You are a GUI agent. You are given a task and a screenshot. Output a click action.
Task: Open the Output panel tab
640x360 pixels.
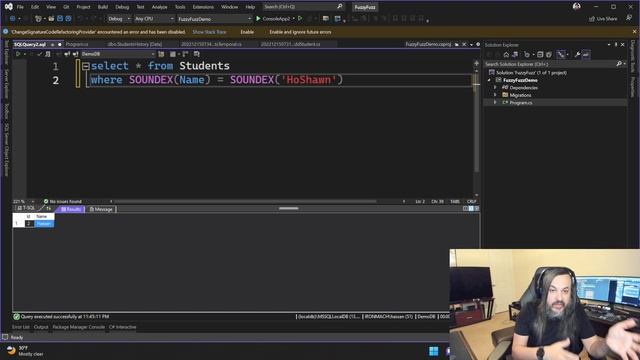pyautogui.click(x=41, y=327)
